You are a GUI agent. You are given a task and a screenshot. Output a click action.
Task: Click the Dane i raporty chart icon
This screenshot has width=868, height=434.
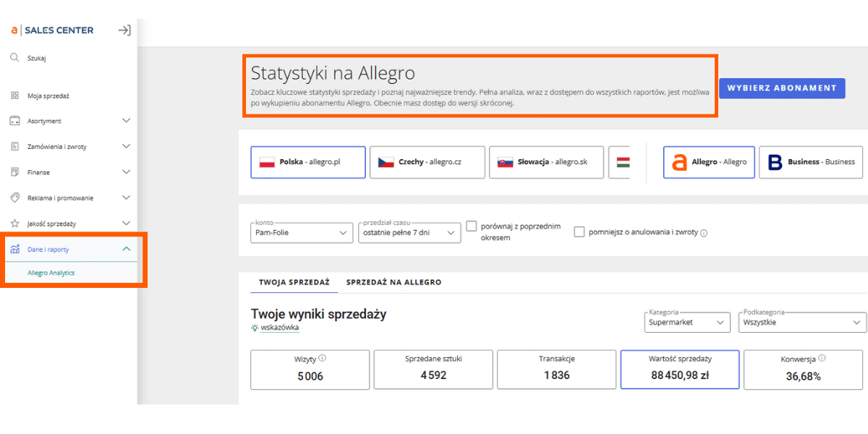pyautogui.click(x=14, y=249)
